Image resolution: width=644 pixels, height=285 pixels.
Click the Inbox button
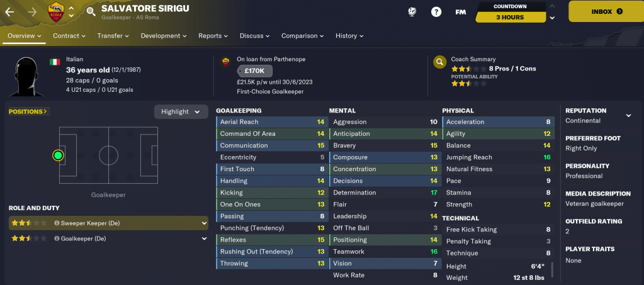coord(606,11)
